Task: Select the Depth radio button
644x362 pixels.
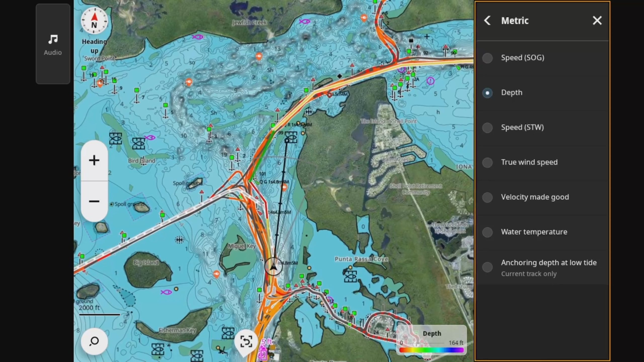Action: coord(487,93)
